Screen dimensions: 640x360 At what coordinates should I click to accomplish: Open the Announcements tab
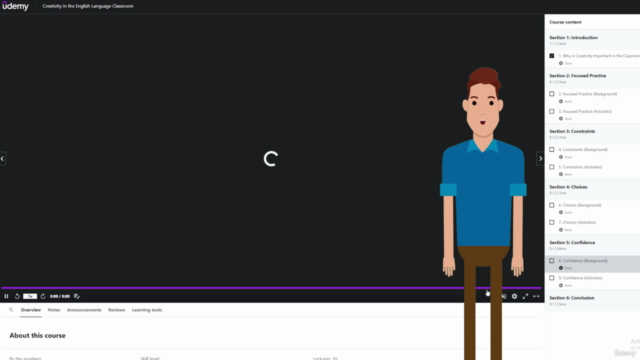click(84, 310)
